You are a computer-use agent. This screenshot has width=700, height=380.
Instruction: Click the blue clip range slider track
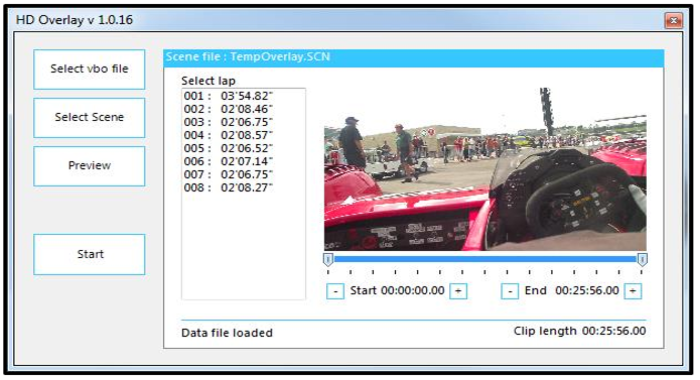[x=485, y=259]
